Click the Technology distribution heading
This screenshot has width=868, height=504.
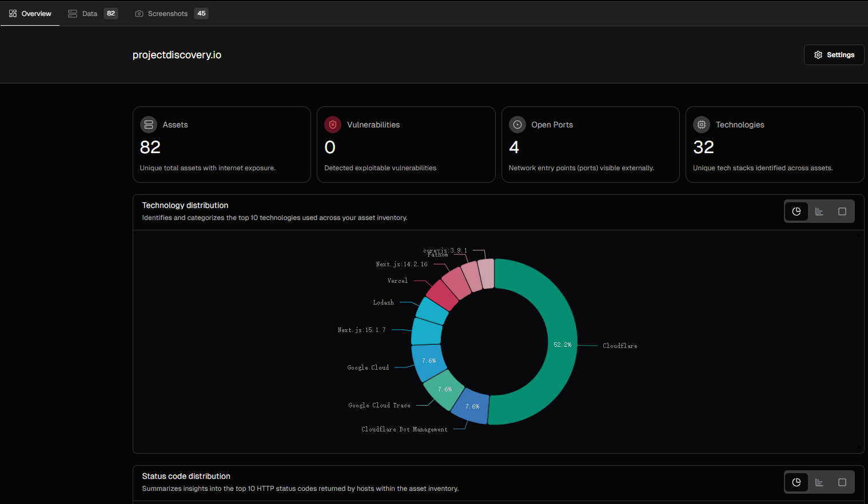[x=185, y=205]
